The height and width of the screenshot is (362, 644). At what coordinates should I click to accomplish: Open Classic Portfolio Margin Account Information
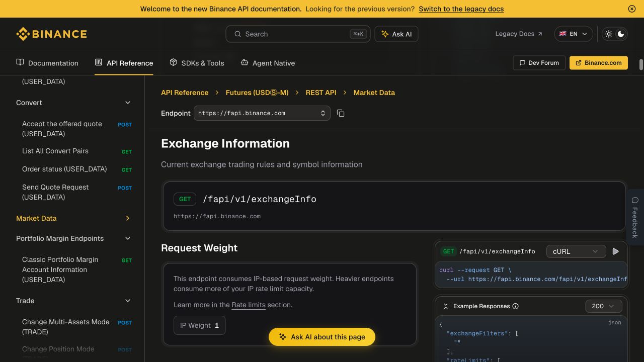tap(77, 269)
